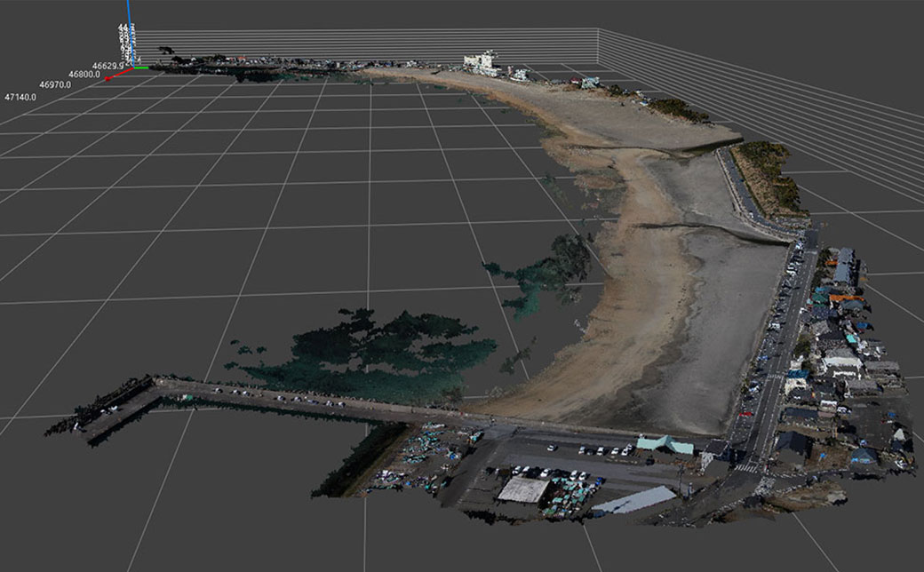This screenshot has height=572, width=924.
Task: Click the corner bend of the pier
Action: pyautogui.click(x=158, y=385)
